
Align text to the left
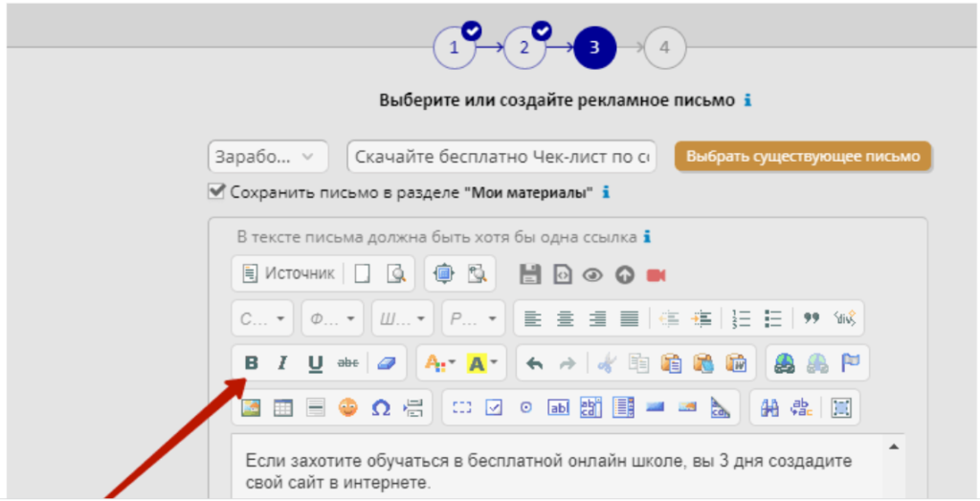click(x=532, y=318)
